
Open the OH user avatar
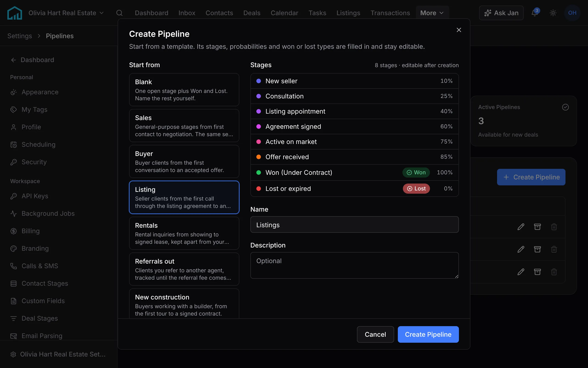(x=572, y=13)
